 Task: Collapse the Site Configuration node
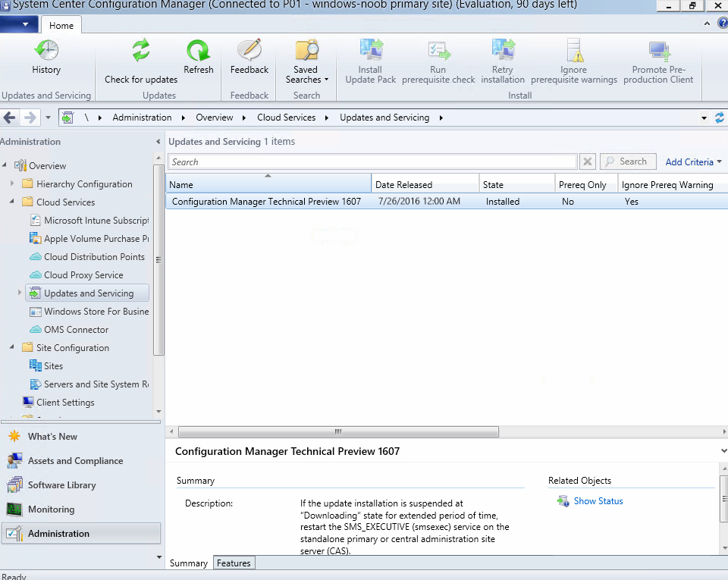coord(12,347)
